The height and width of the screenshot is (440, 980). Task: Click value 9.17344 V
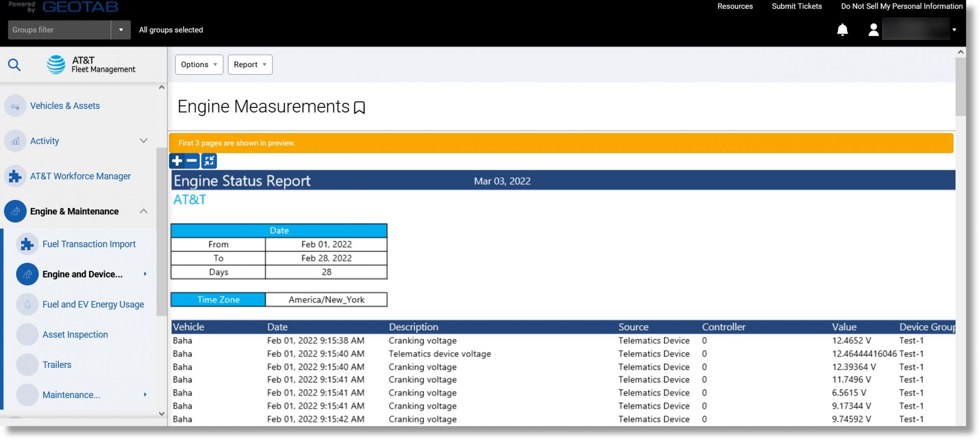[851, 406]
